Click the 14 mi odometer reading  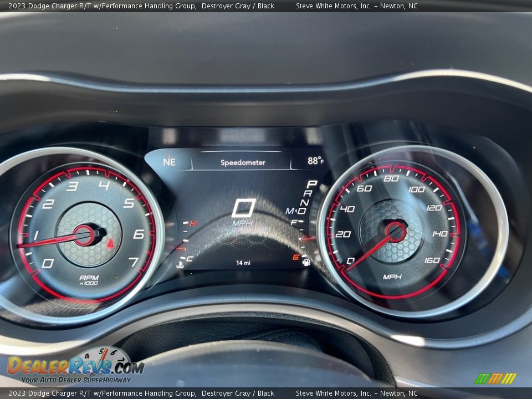point(243,263)
